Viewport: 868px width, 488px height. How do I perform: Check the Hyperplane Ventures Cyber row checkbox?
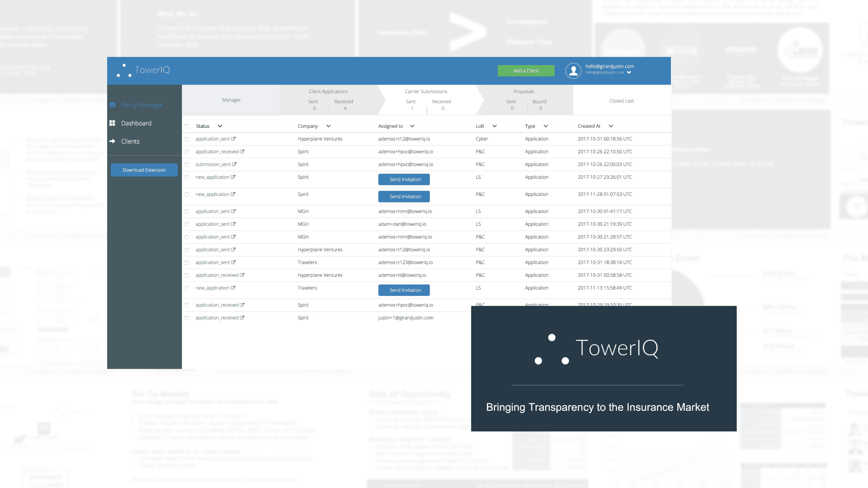tap(187, 139)
